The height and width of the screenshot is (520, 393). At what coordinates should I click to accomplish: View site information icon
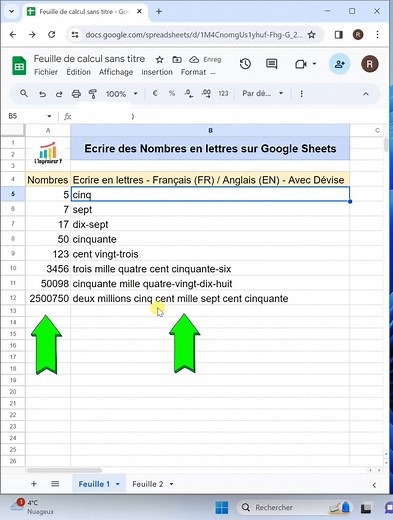pyautogui.click(x=75, y=35)
